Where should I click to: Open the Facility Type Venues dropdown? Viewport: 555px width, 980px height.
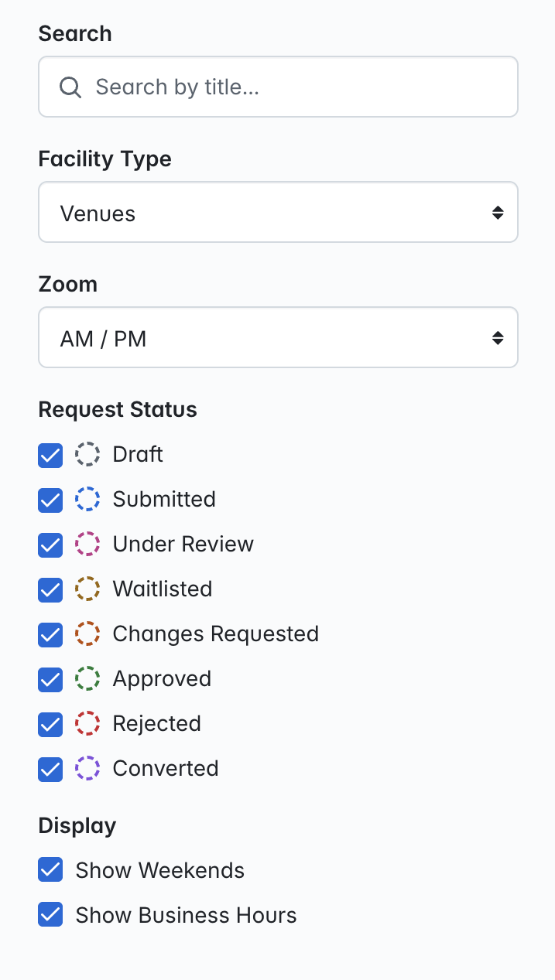(x=278, y=212)
